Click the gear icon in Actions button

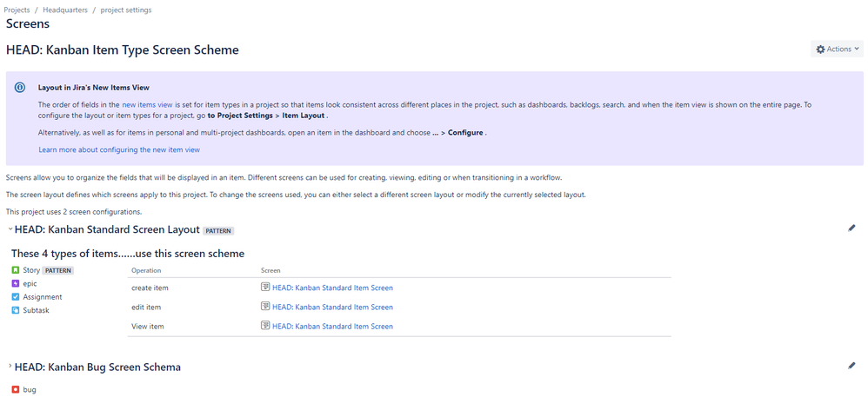820,50
